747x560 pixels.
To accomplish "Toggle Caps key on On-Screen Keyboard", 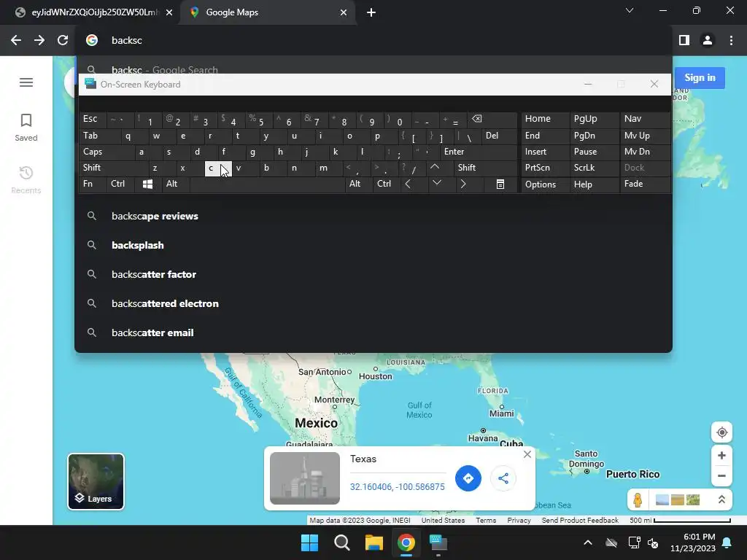I will click(106, 152).
